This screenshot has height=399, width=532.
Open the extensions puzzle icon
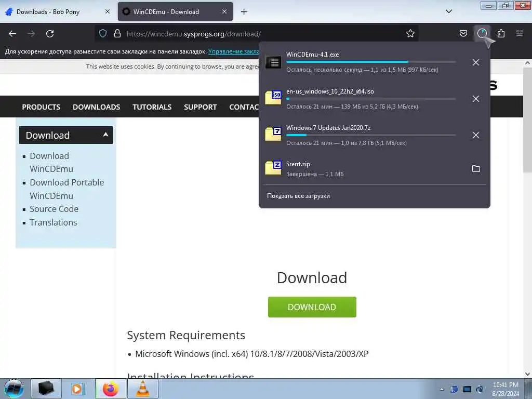coord(501,33)
